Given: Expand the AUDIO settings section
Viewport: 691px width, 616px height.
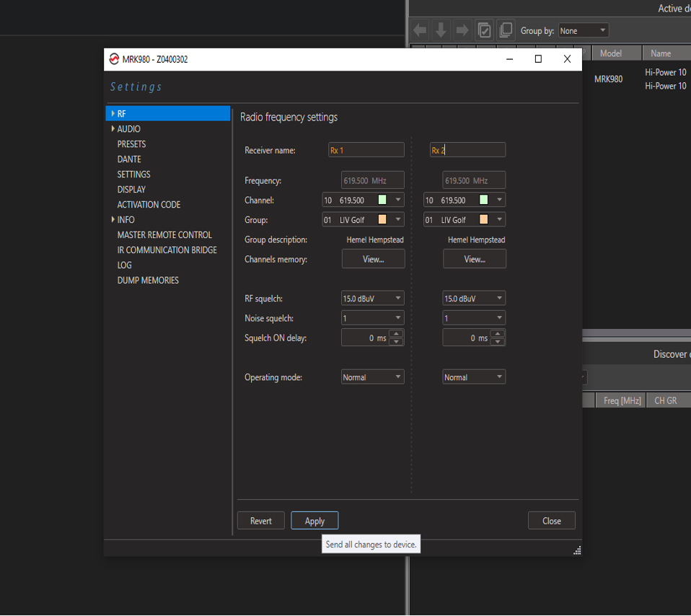Looking at the screenshot, I should pyautogui.click(x=113, y=128).
